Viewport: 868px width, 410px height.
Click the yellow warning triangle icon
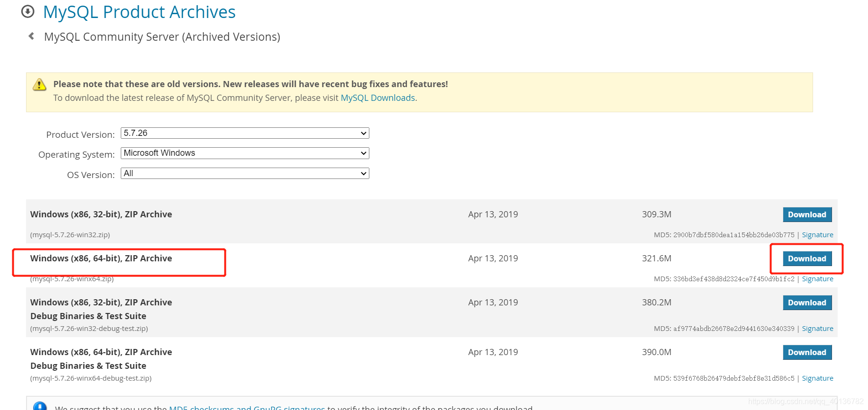tap(39, 85)
